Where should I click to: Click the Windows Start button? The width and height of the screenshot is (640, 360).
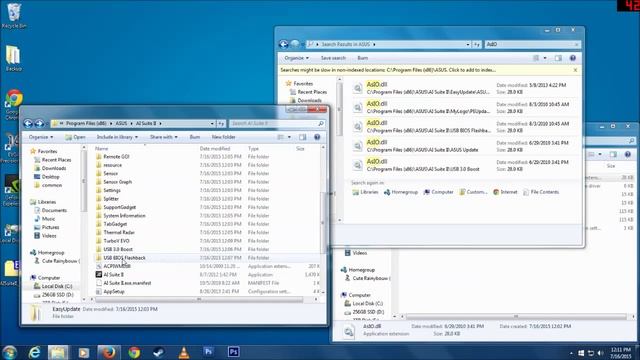tap(9, 353)
